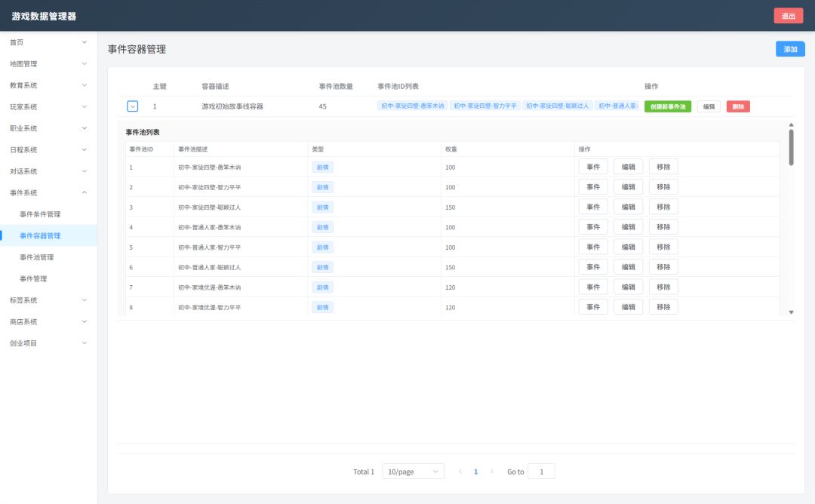Click the previous page arrow in pagination
Image resolution: width=815 pixels, height=504 pixels.
(x=460, y=472)
